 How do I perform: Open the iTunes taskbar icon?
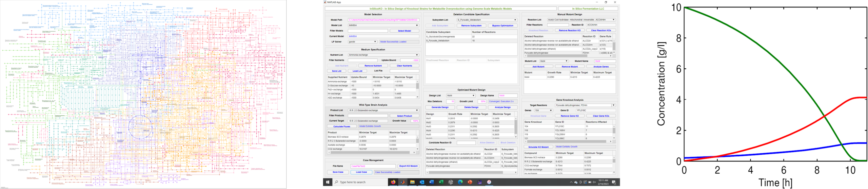click(x=489, y=182)
